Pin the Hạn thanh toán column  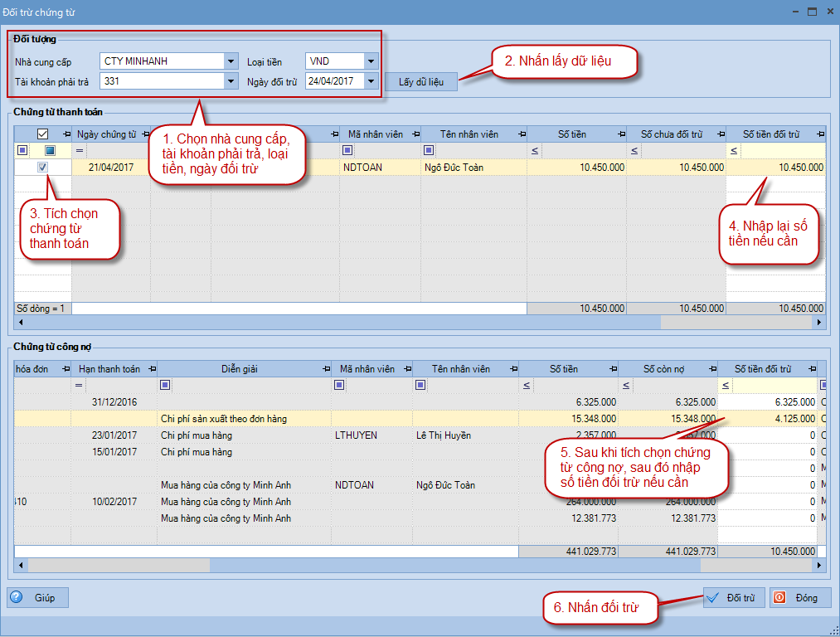tap(149, 369)
